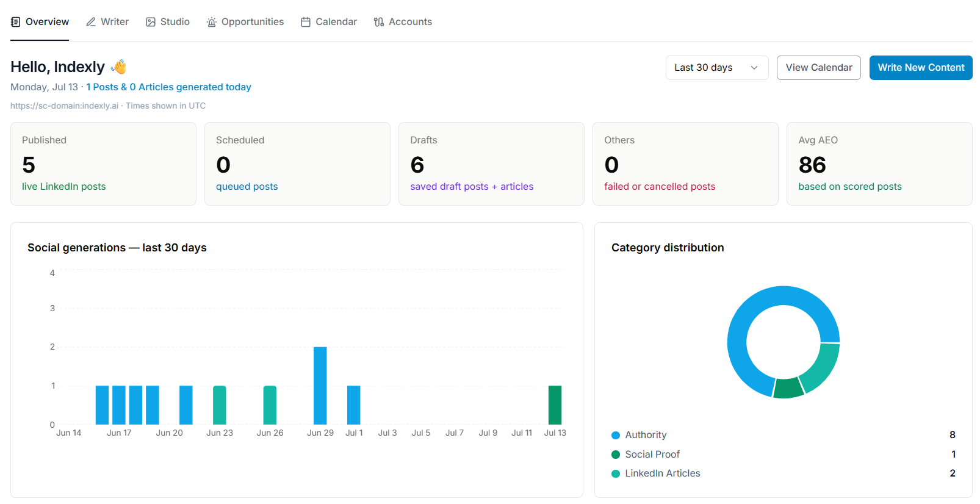Viewport: 980px width, 504px height.
Task: Click the date range dropdown chevron
Action: [x=754, y=68]
